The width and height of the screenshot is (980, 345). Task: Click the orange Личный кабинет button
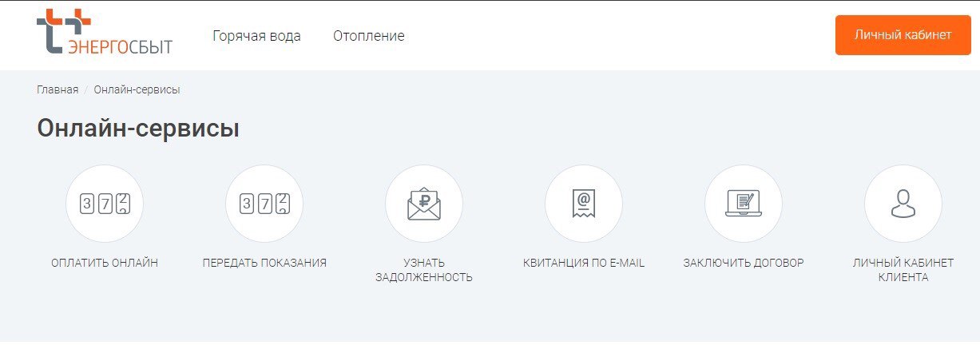(x=903, y=35)
